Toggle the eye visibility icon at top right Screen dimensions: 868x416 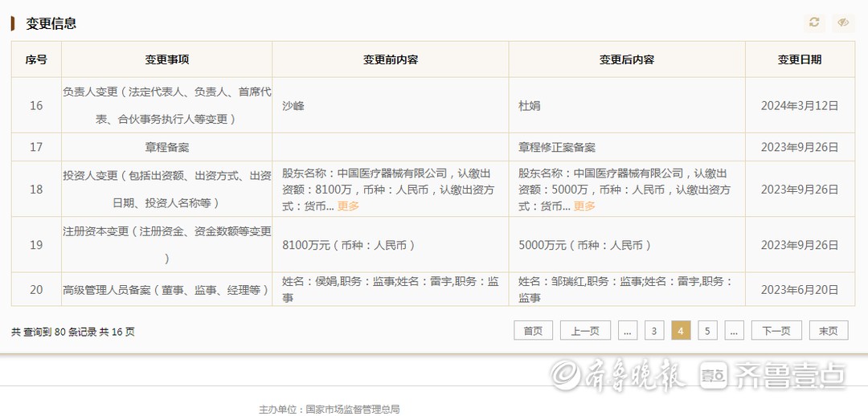pyautogui.click(x=843, y=22)
